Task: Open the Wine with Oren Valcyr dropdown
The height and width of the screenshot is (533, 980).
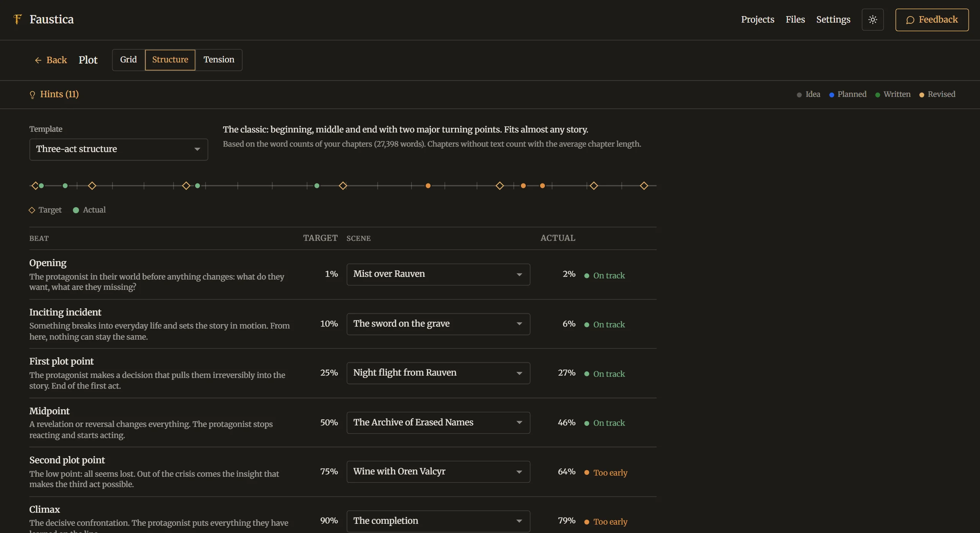Action: point(438,472)
